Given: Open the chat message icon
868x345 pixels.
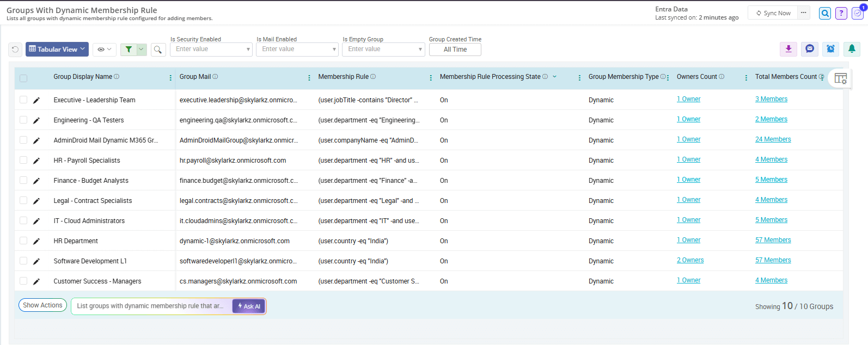Looking at the screenshot, I should click(810, 49).
